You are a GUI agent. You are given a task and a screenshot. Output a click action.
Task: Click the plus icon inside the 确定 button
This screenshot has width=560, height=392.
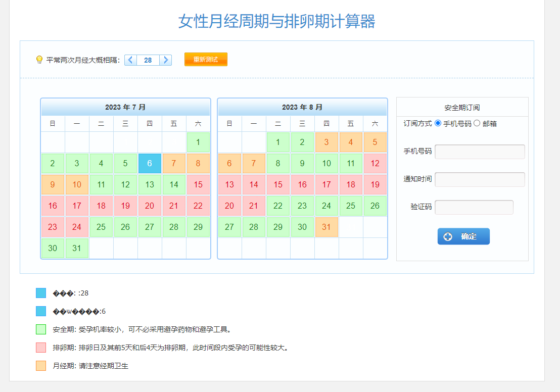(449, 236)
